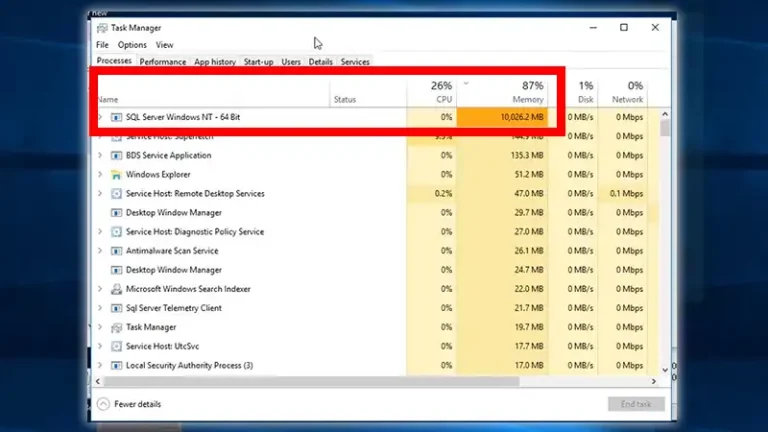Select the 22.0 MB memory value
Image resolution: width=768 pixels, height=432 pixels.
click(528, 289)
